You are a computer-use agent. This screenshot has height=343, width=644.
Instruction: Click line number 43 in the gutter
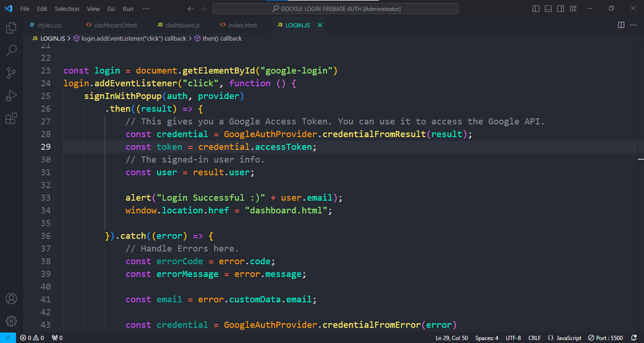tap(46, 325)
